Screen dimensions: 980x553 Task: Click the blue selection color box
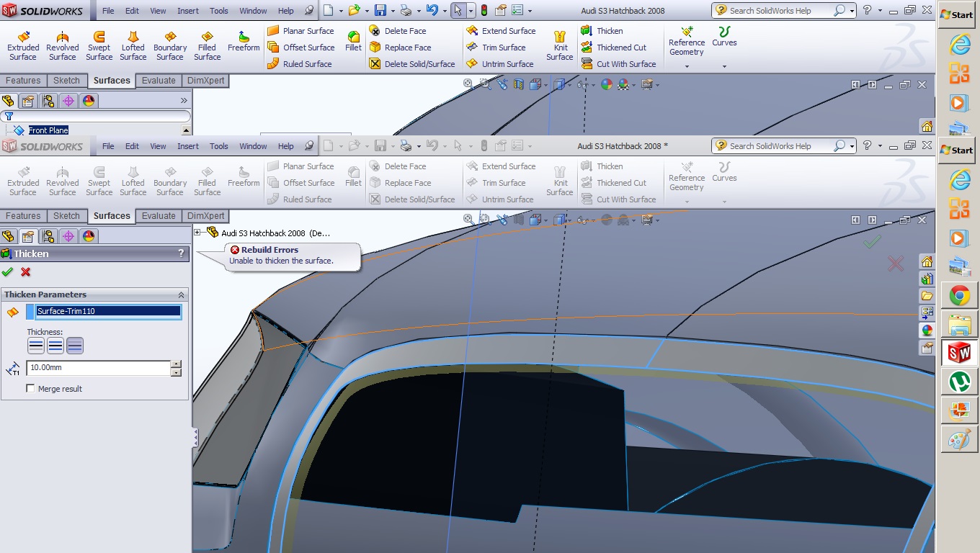30,311
